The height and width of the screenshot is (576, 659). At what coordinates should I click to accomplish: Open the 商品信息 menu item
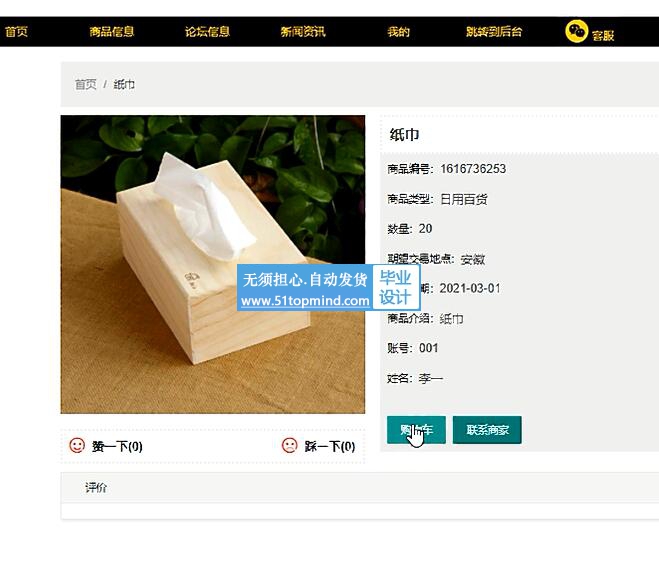[112, 32]
